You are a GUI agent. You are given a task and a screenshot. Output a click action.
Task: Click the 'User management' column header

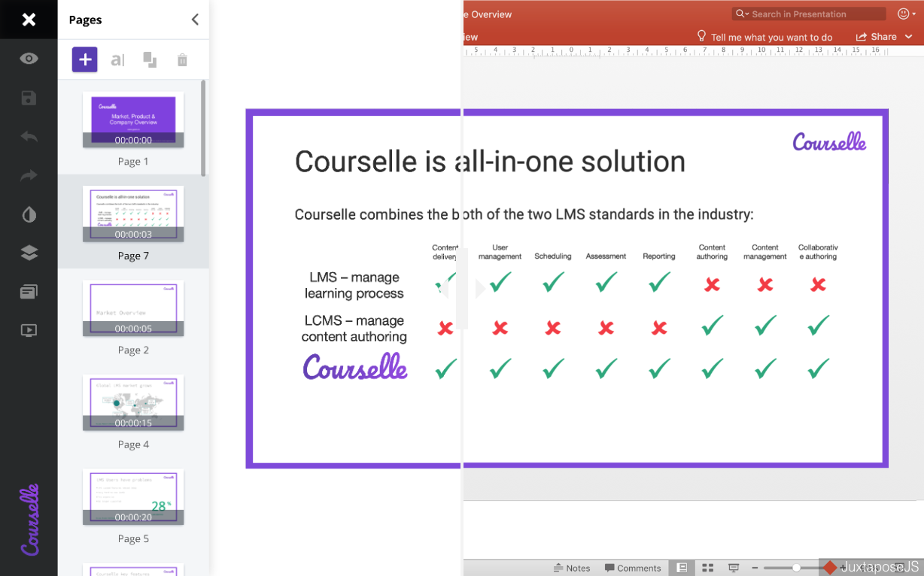tap(500, 252)
